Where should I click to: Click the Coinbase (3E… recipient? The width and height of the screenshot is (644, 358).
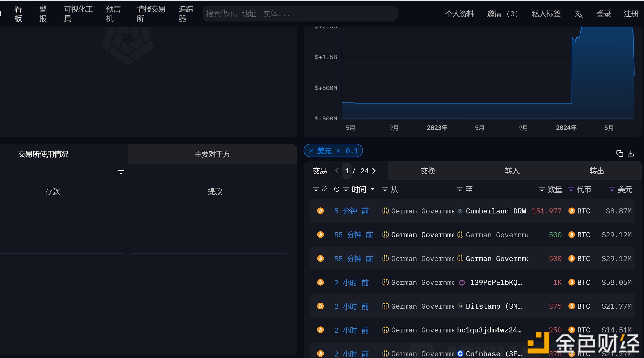click(494, 354)
